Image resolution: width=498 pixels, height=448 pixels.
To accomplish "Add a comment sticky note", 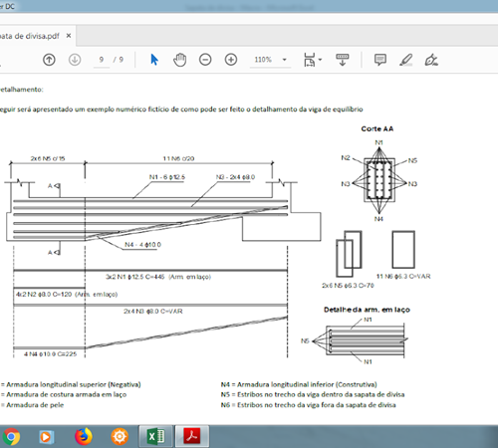I will 380,60.
